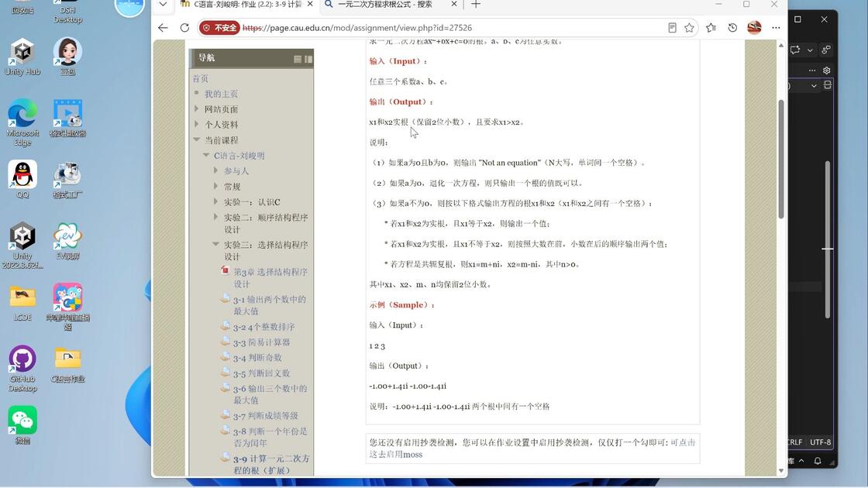Expand the 常规 tree node

click(x=215, y=187)
